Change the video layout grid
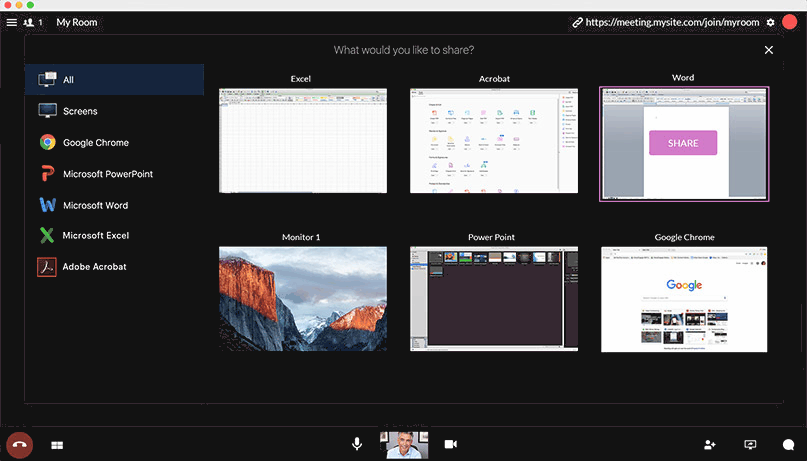 [57, 445]
